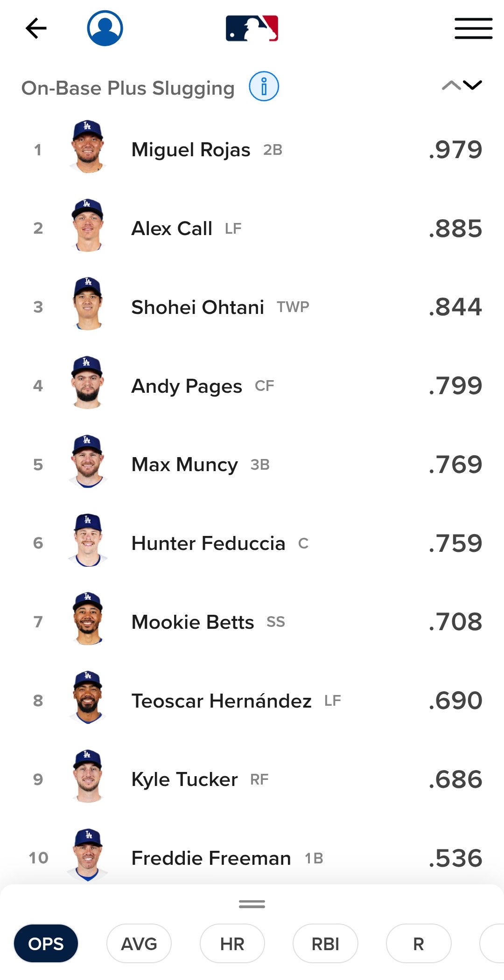
Task: Tap Miguel Rojas headshot
Action: pos(88,147)
